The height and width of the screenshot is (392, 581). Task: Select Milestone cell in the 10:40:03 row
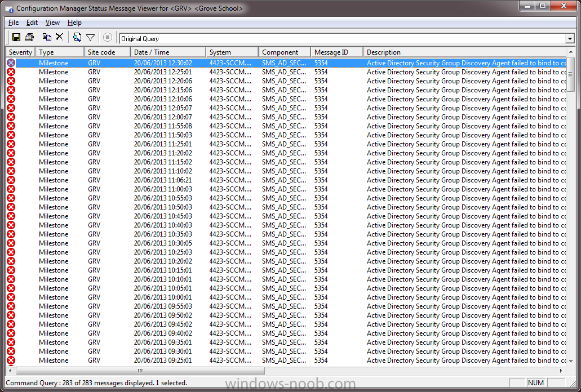[54, 225]
